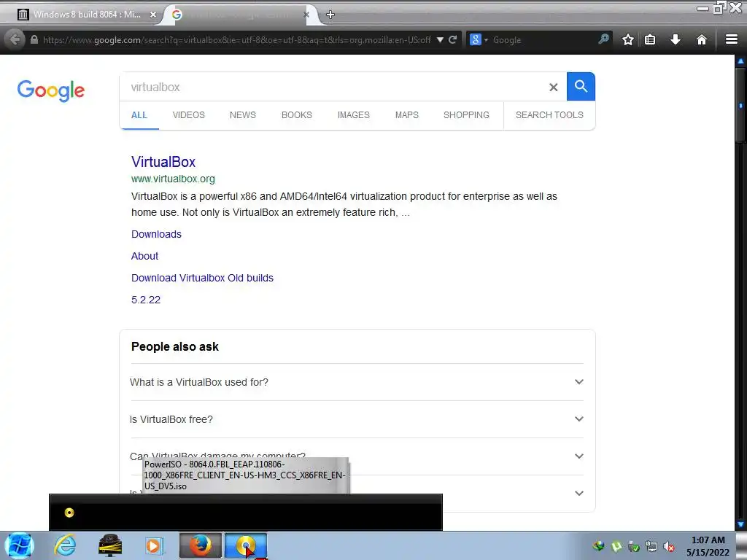Screen dimensions: 747x560
Task: Click the page vertical scrollbar thumb
Action: pyautogui.click(x=740, y=105)
